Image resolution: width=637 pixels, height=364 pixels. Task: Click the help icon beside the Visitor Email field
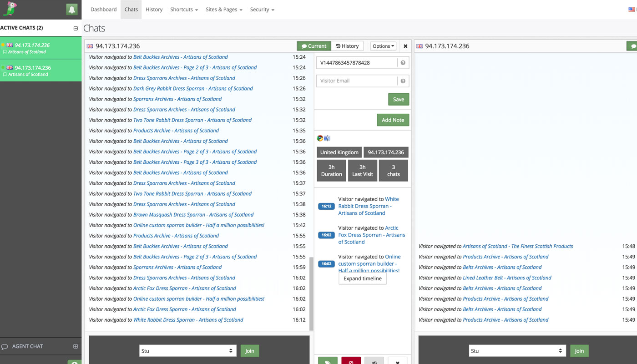pos(403,81)
